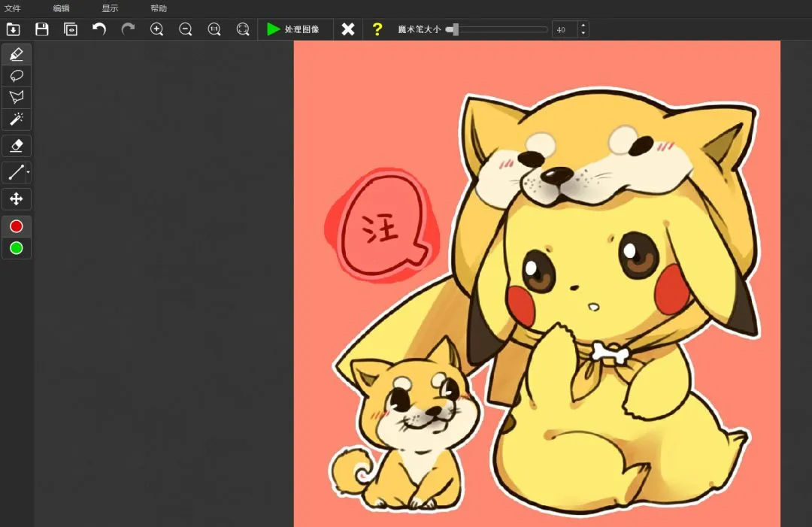This screenshot has height=527, width=812.
Task: Select the polygon lasso tool
Action: pyautogui.click(x=17, y=97)
